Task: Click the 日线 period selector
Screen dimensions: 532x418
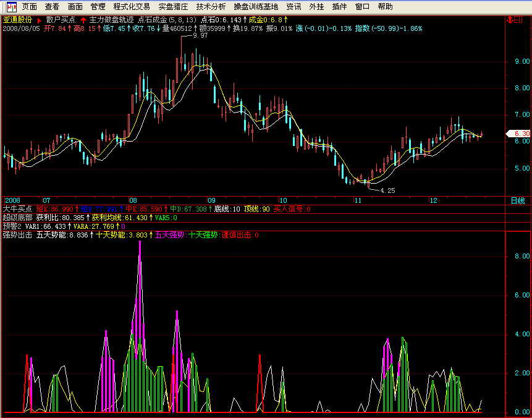Action: click(517, 201)
